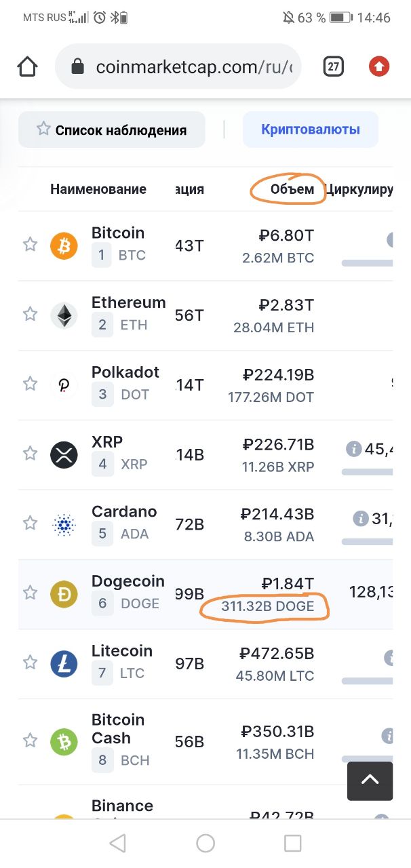This screenshot has width=411, height=868.
Task: Sort by the Наименование column header
Action: pyautogui.click(x=98, y=189)
